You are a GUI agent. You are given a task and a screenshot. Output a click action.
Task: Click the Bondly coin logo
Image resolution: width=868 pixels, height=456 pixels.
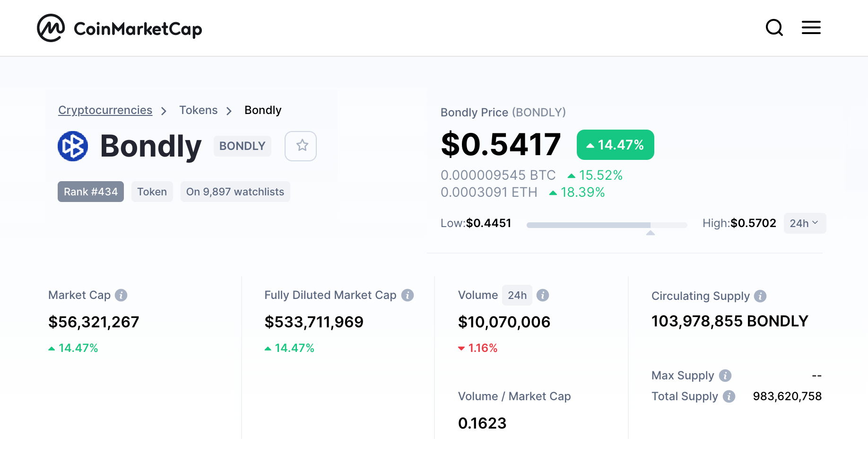(x=73, y=146)
